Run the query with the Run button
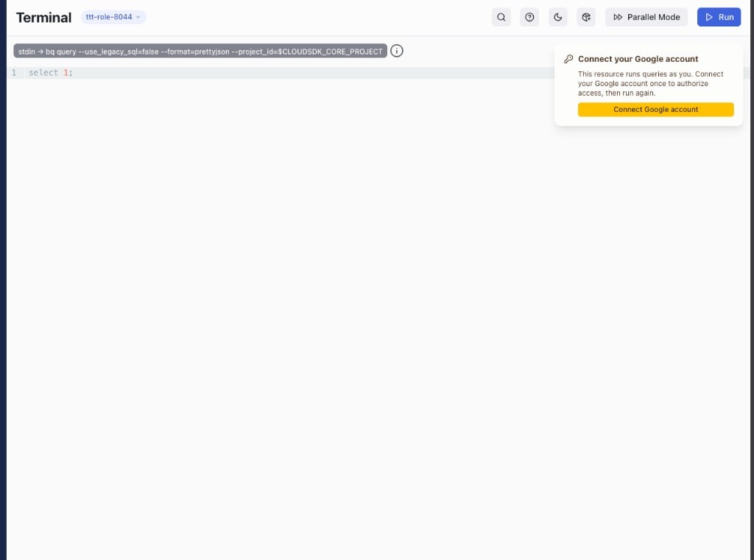 [x=719, y=18]
